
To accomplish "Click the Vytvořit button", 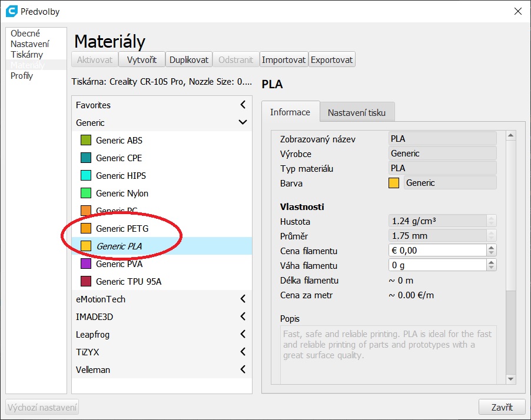I will [141, 60].
